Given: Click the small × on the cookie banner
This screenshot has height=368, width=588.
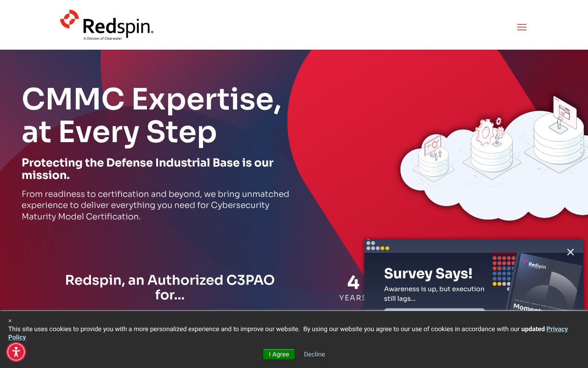Looking at the screenshot, I should (10, 321).
